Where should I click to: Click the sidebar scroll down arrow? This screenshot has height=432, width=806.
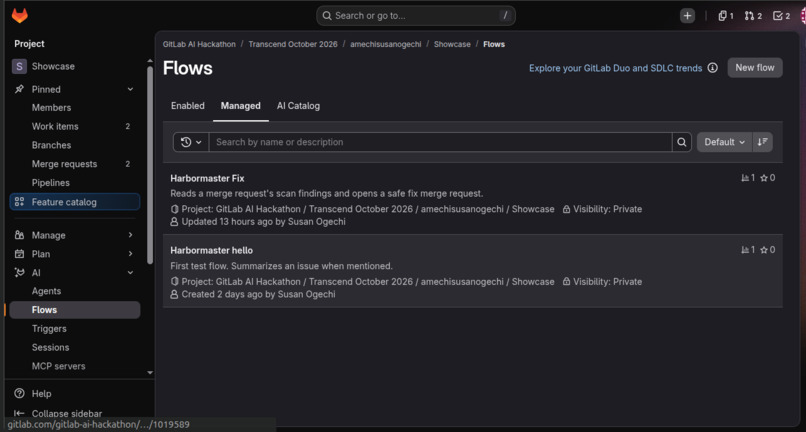(x=150, y=373)
